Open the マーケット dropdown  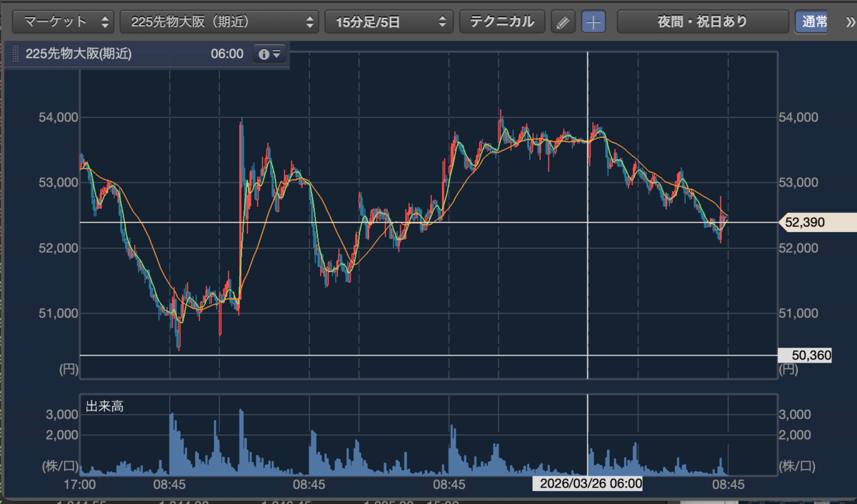[63, 21]
